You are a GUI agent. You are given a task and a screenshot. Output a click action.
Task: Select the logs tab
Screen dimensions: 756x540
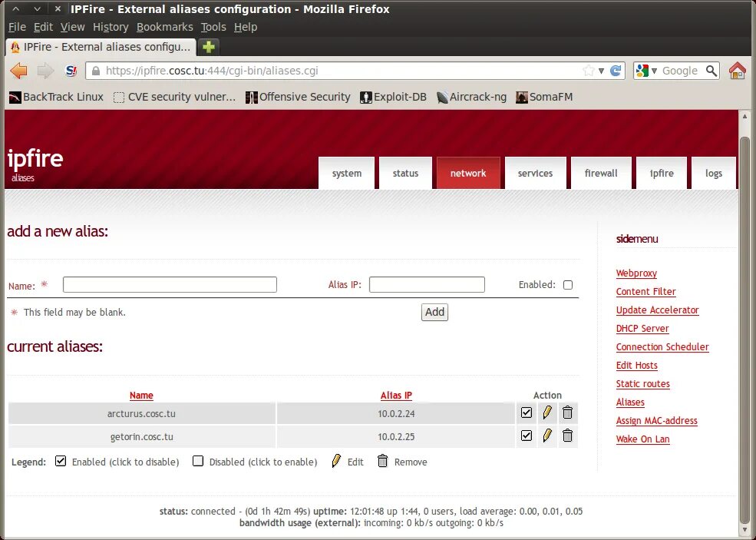(714, 173)
